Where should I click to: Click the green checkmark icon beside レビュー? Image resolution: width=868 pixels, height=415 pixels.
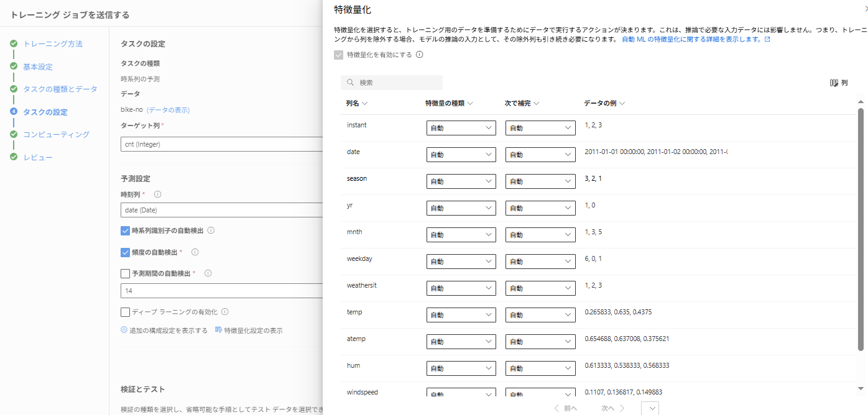click(13, 157)
